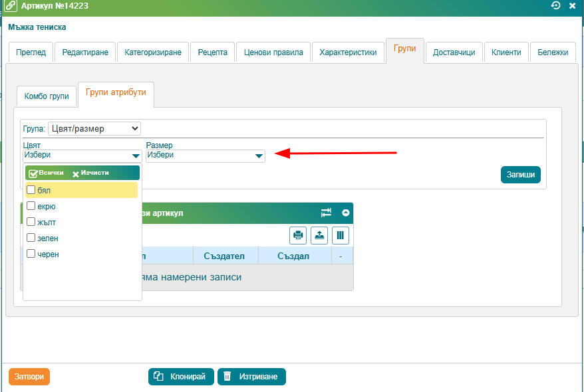584x392 pixels.
Task: Click the print icon in table toolbar
Action: (298, 235)
